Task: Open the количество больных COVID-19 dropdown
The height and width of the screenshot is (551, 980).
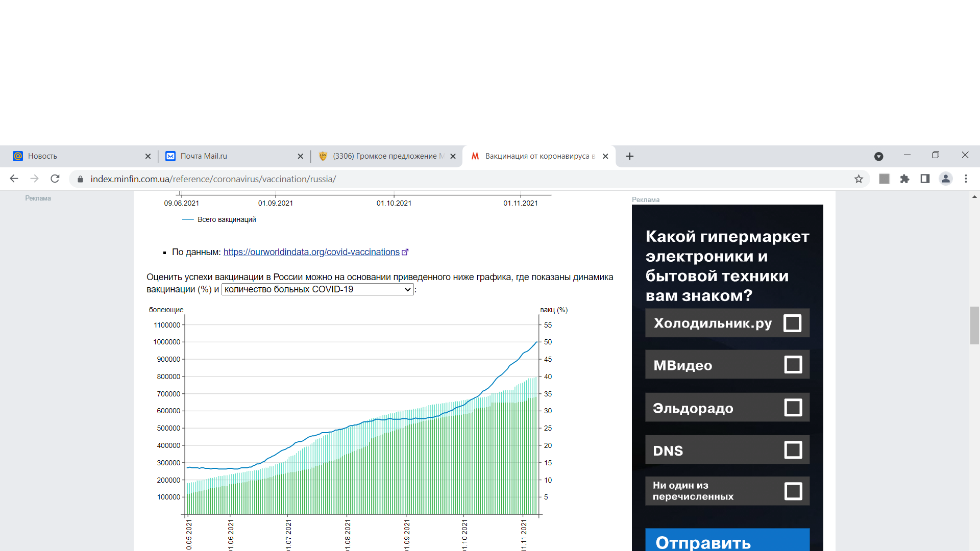Action: coord(317,289)
